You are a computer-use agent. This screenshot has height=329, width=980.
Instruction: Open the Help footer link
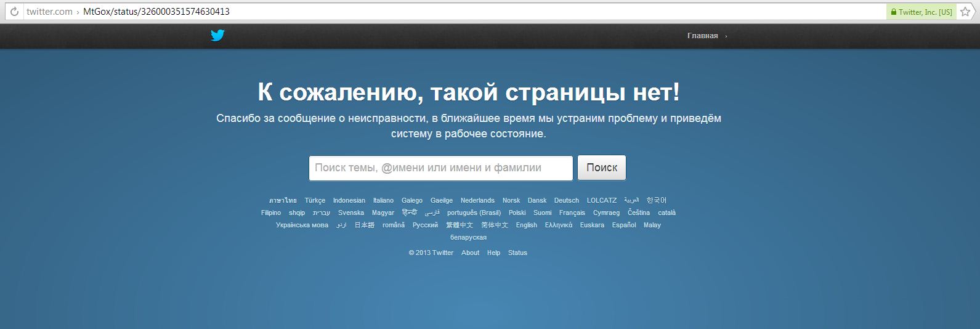[494, 253]
